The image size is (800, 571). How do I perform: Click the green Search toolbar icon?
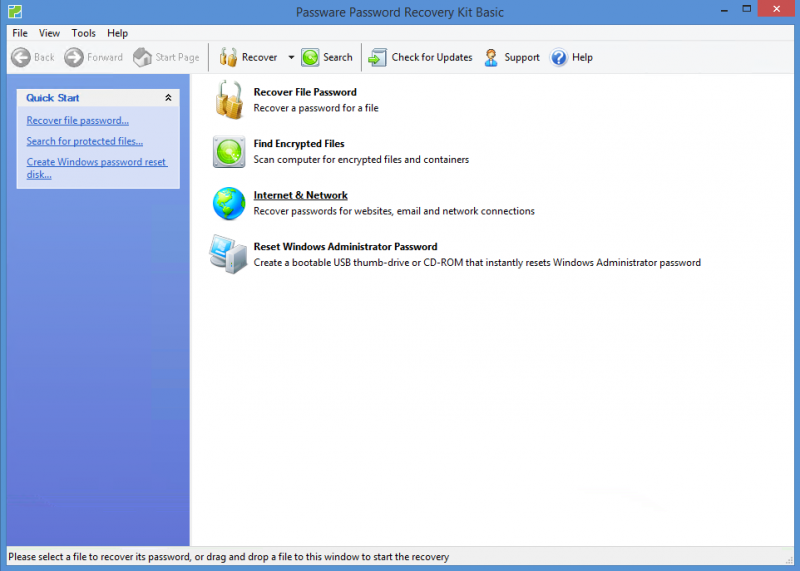point(310,57)
